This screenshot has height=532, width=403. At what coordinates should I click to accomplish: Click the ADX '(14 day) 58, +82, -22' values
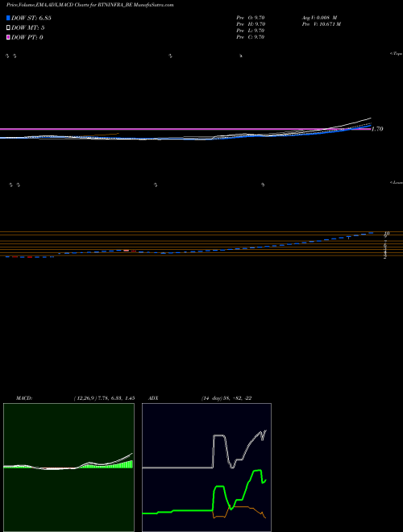[x=226, y=398]
